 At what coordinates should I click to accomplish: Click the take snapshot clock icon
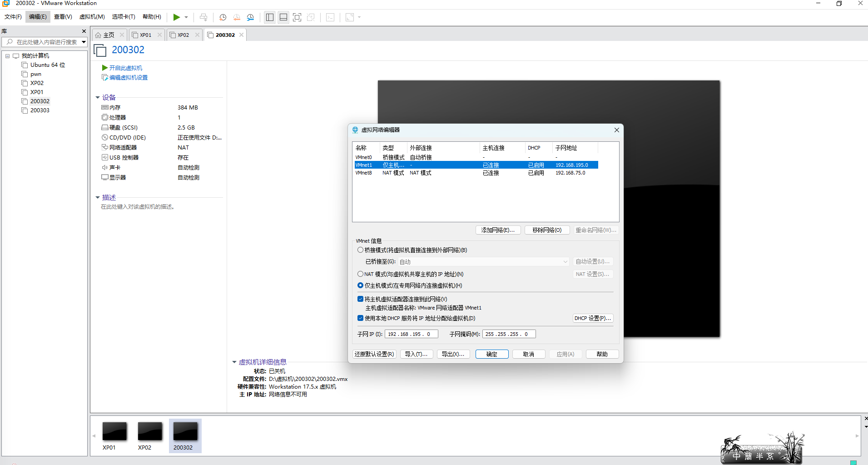coord(223,17)
